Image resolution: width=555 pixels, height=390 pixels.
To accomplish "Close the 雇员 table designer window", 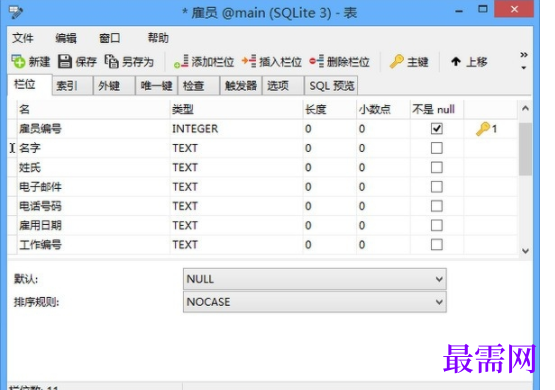I will point(514,9).
